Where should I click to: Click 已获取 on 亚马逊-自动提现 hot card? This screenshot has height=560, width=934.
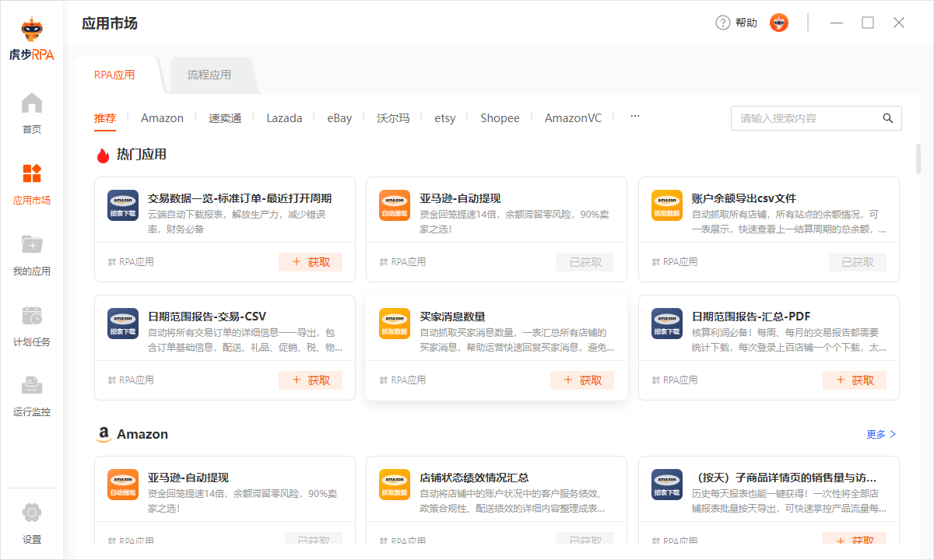(585, 262)
